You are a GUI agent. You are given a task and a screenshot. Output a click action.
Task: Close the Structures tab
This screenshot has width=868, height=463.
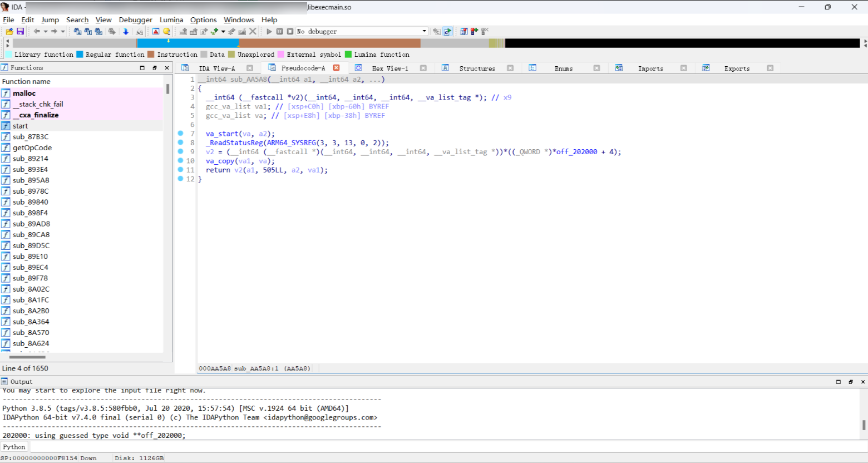point(510,68)
